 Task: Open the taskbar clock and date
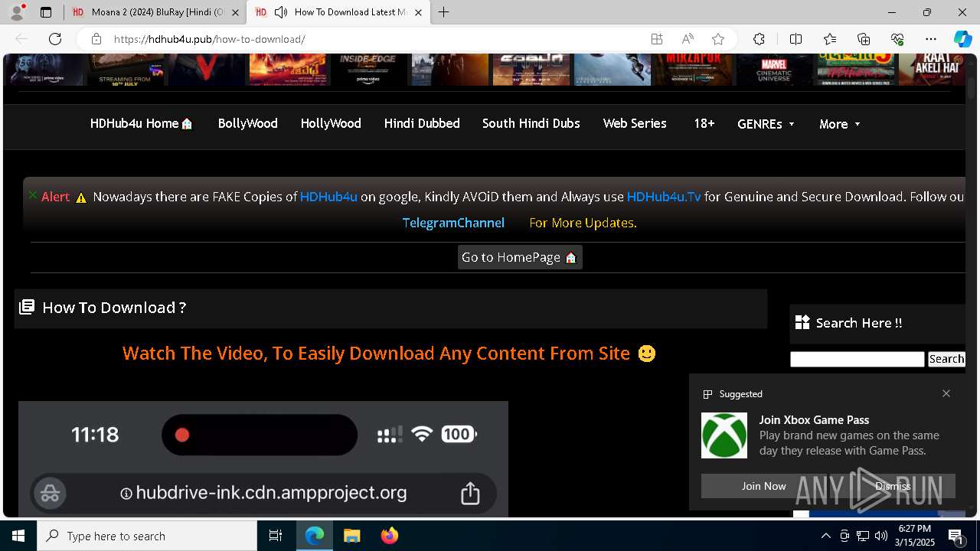[x=914, y=536]
